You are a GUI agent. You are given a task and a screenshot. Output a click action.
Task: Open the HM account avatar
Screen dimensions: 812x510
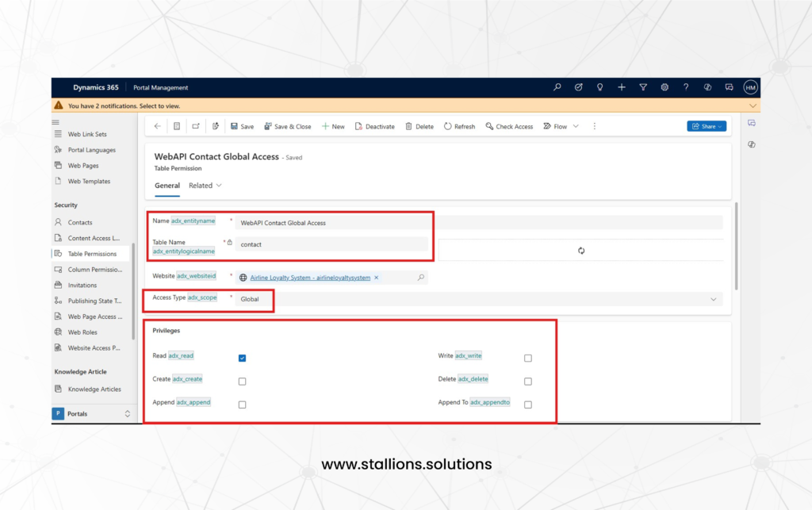[x=750, y=87]
